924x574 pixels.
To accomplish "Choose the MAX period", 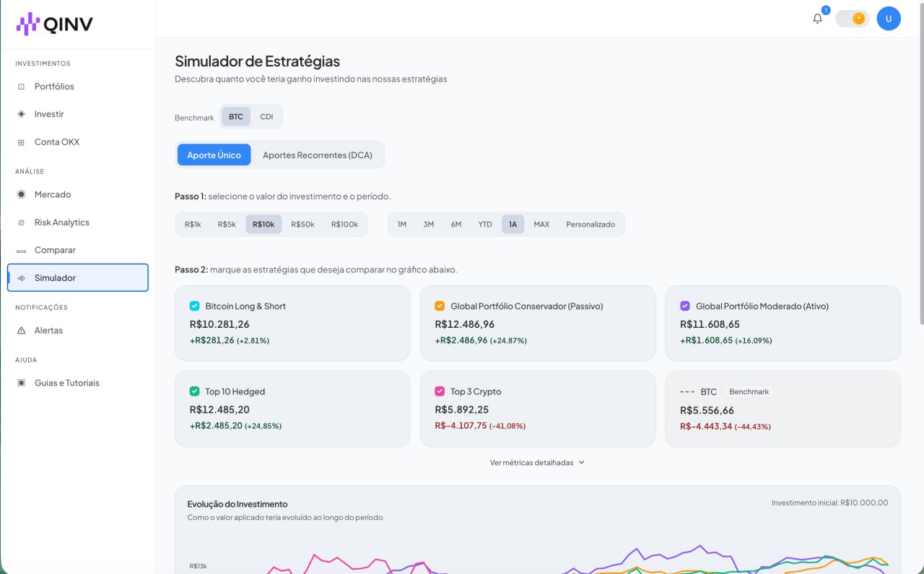I will [541, 225].
